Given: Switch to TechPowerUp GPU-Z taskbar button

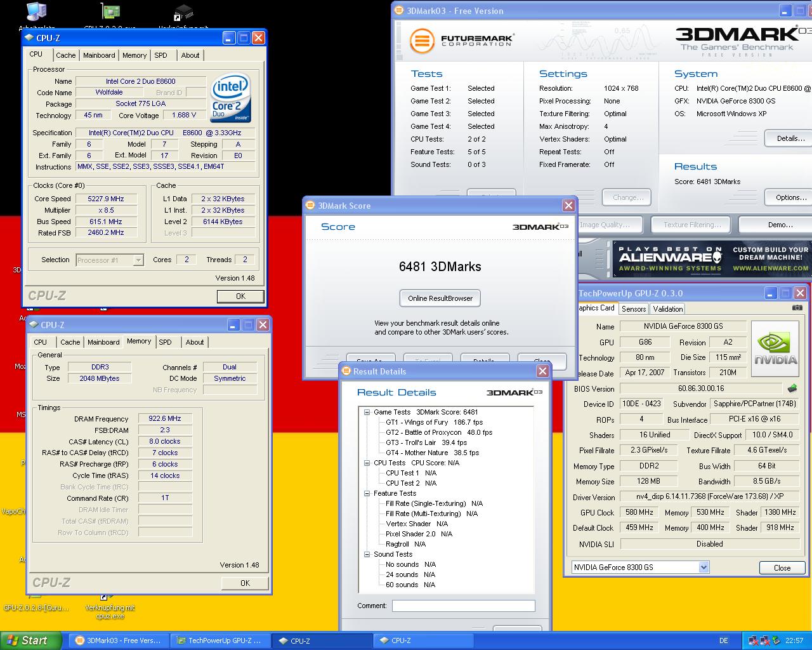Looking at the screenshot, I should pyautogui.click(x=221, y=640).
